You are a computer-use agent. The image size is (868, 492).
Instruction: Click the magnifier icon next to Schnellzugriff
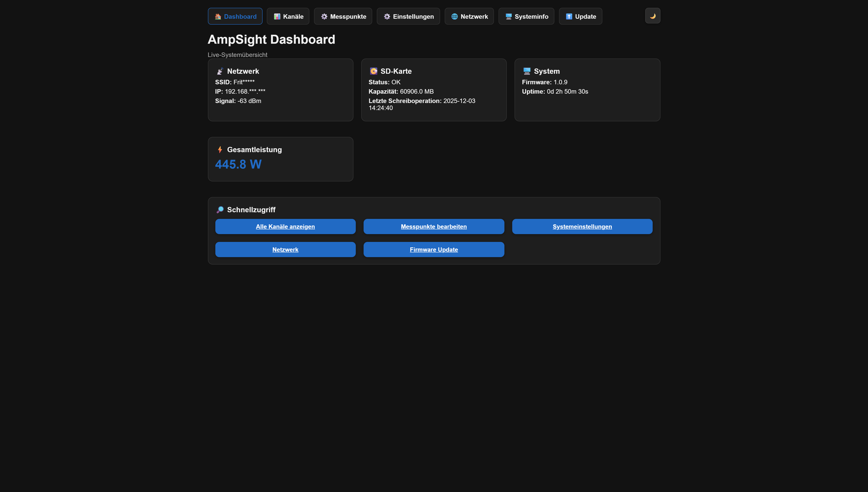point(220,210)
